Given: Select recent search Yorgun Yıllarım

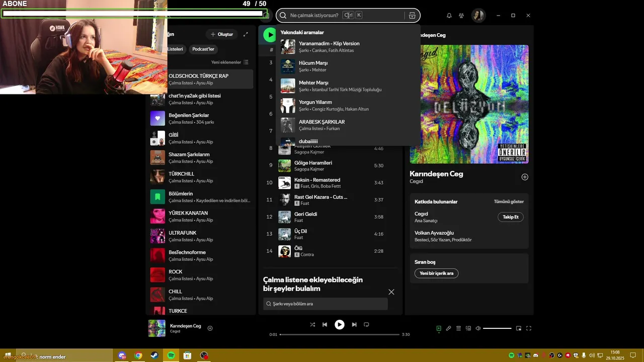Looking at the screenshot, I should [348, 106].
